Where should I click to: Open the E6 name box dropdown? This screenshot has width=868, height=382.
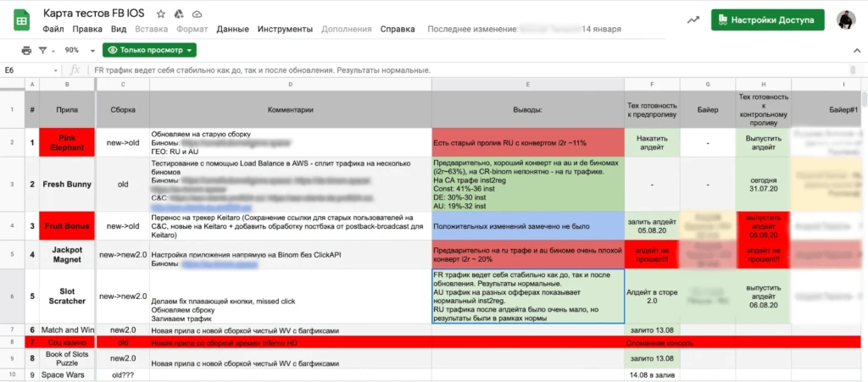56,71
